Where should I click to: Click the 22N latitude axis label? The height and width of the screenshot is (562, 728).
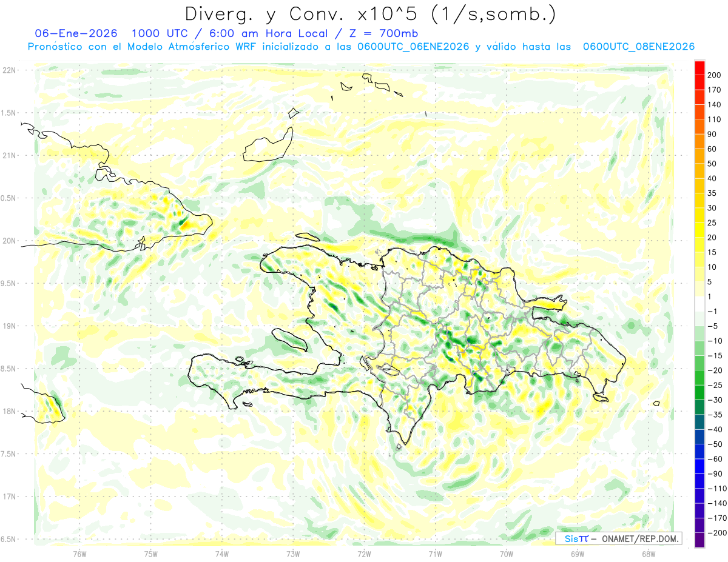pyautogui.click(x=9, y=70)
